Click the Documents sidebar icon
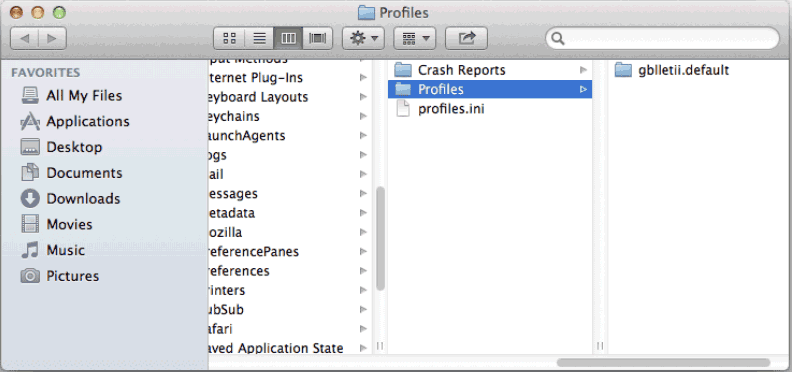The height and width of the screenshot is (372, 792). (30, 173)
